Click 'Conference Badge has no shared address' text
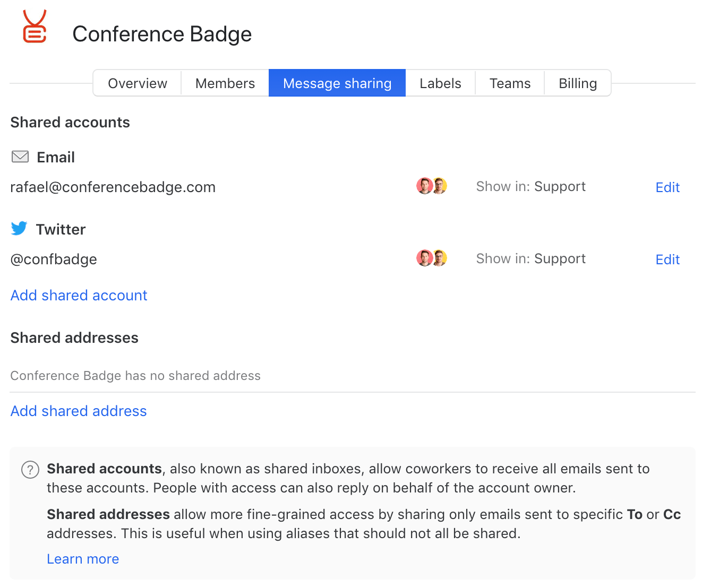 coord(135,376)
